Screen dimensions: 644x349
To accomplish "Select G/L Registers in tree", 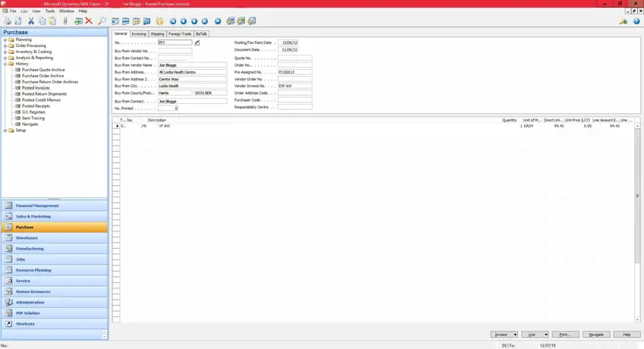I will (33, 112).
